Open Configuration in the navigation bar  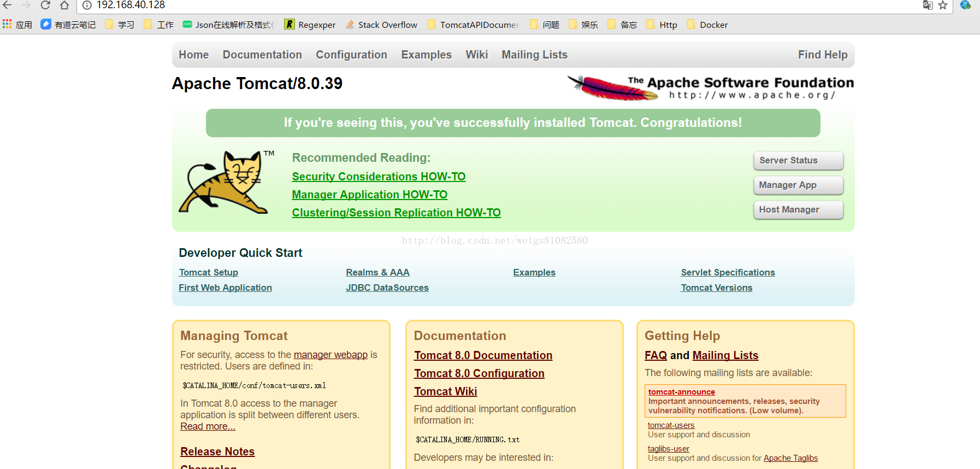pyautogui.click(x=352, y=55)
